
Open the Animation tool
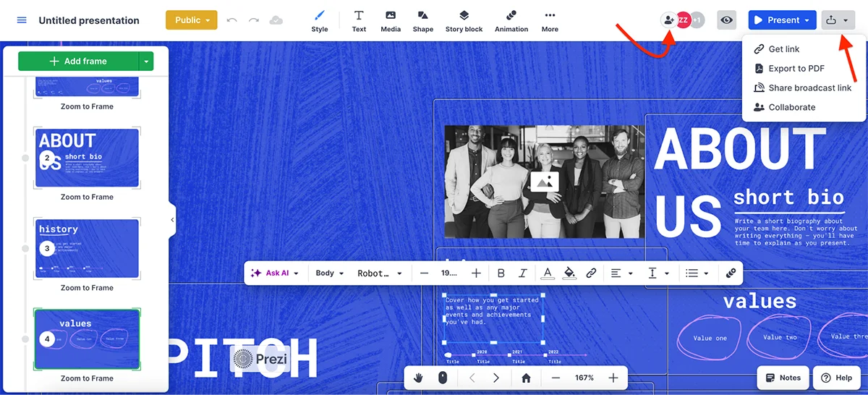coord(511,21)
